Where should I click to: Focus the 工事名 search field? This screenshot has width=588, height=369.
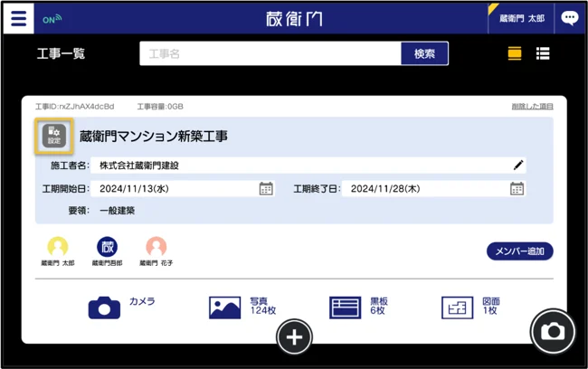click(270, 54)
